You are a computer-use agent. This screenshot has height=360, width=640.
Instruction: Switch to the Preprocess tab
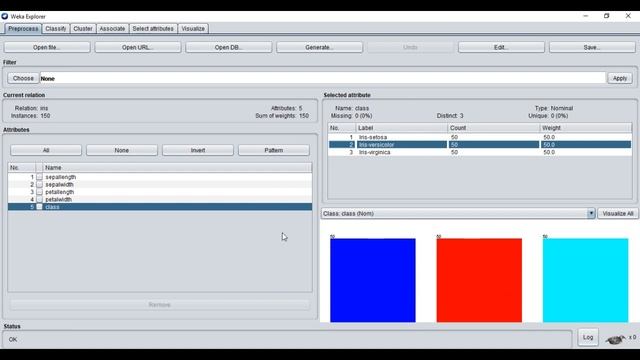pos(23,29)
